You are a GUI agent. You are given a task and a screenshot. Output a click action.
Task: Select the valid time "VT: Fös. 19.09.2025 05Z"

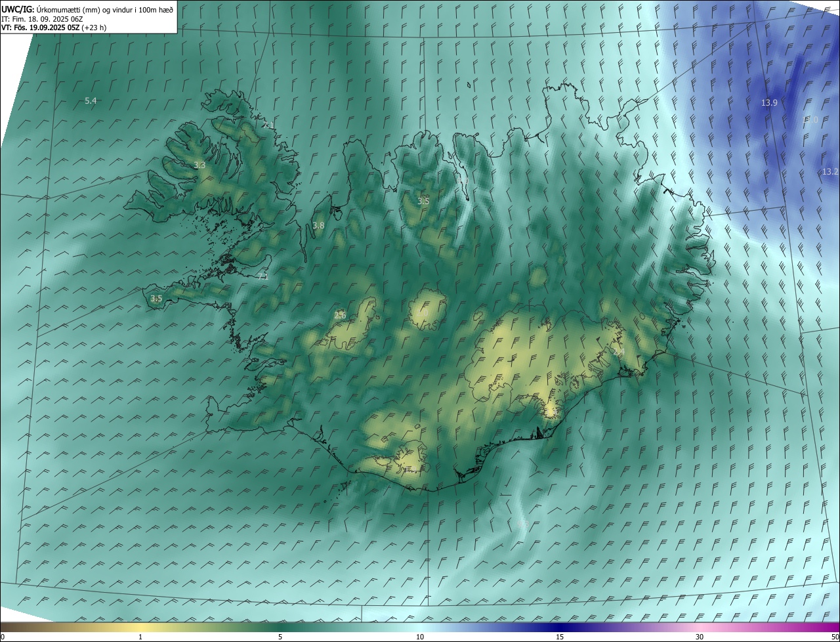click(x=40, y=28)
